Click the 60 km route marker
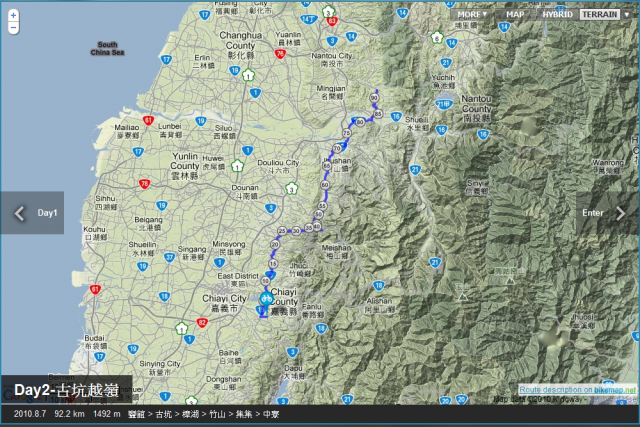This screenshot has width=640, height=427. (x=325, y=185)
